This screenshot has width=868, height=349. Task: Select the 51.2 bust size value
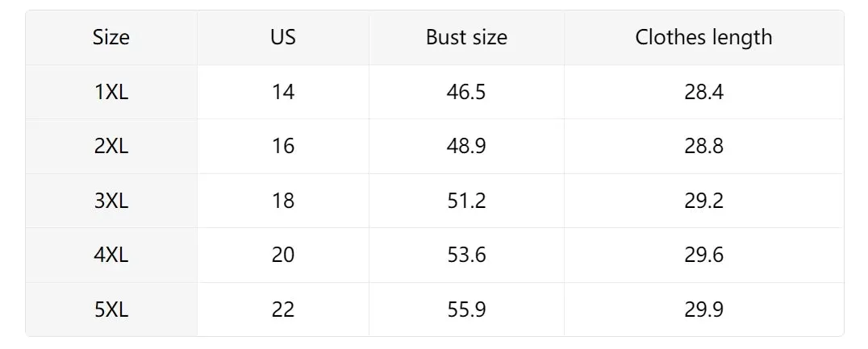(x=466, y=201)
